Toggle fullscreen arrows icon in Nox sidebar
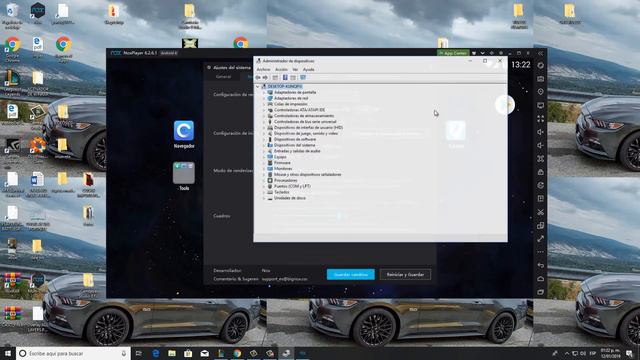 point(540,119)
